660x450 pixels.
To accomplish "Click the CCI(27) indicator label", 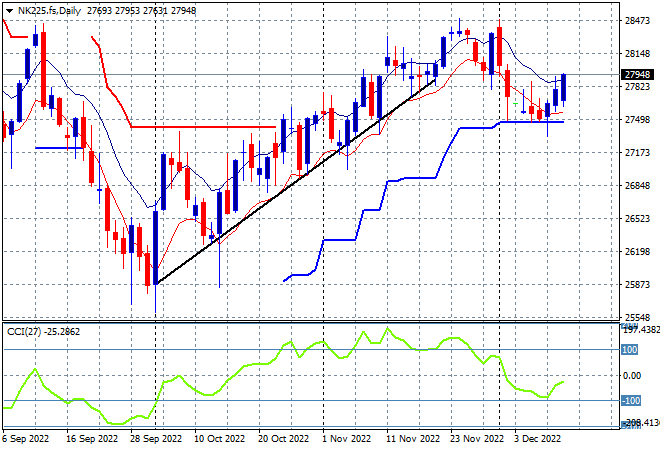I will (24, 332).
